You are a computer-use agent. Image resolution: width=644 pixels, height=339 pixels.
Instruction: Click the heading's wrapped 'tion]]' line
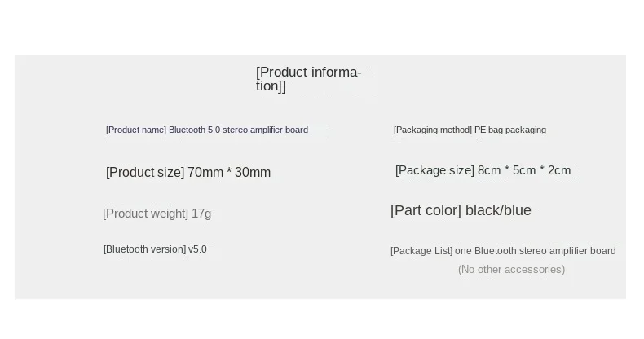271,86
